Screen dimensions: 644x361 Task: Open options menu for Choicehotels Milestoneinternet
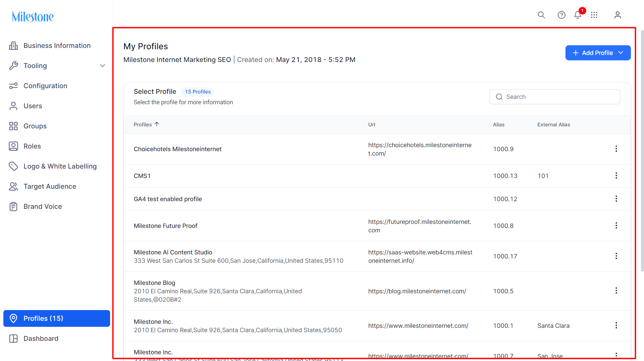point(616,149)
